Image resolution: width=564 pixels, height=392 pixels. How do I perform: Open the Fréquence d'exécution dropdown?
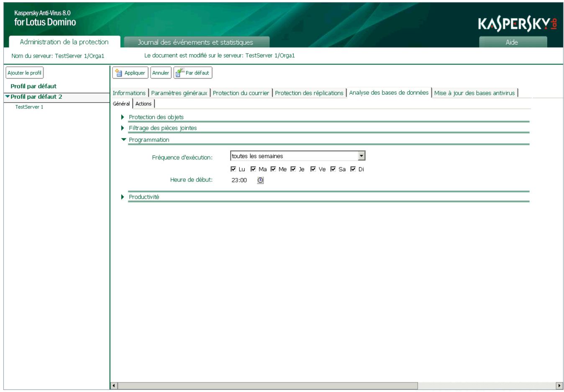click(362, 156)
